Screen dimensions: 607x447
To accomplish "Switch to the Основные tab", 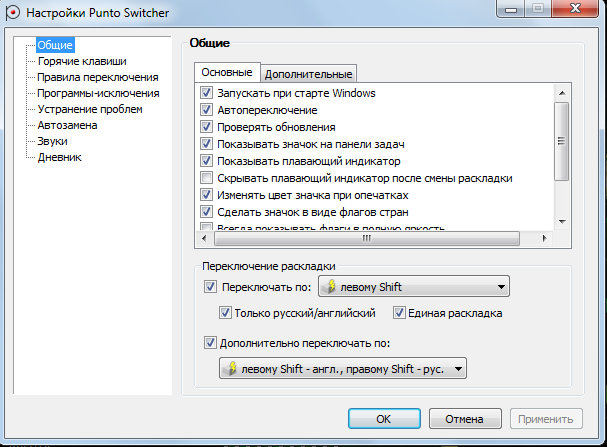I will point(227,72).
